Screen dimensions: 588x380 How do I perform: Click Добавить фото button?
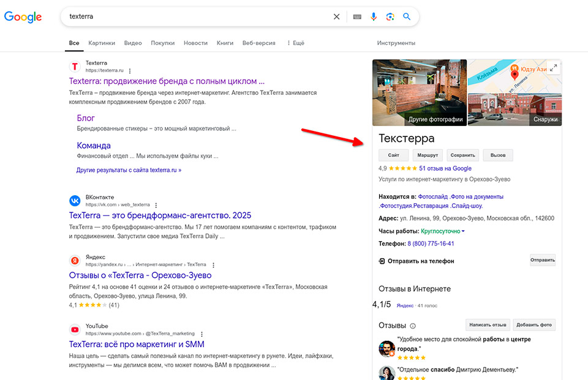coord(534,325)
